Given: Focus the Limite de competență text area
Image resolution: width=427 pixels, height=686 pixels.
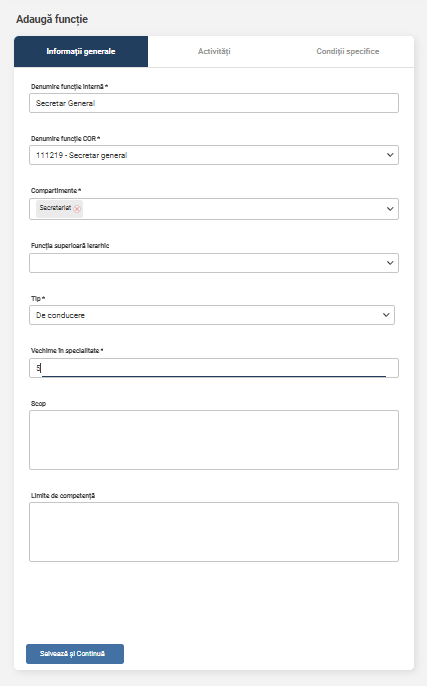Looking at the screenshot, I should 214,532.
